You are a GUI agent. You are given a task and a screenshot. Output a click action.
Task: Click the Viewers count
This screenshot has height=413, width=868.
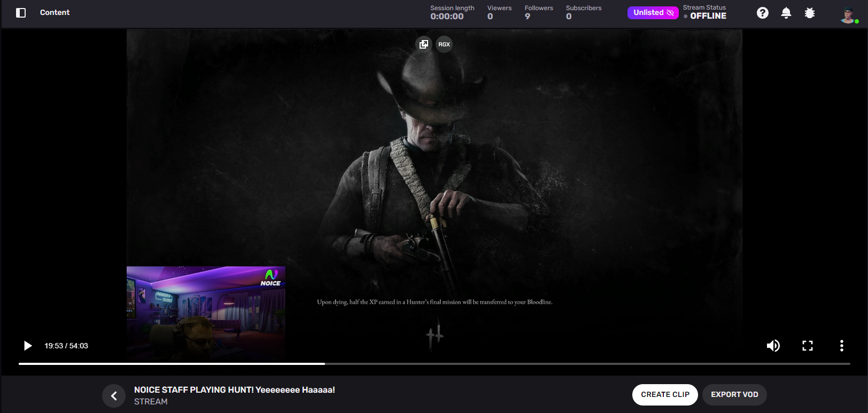pos(490,17)
